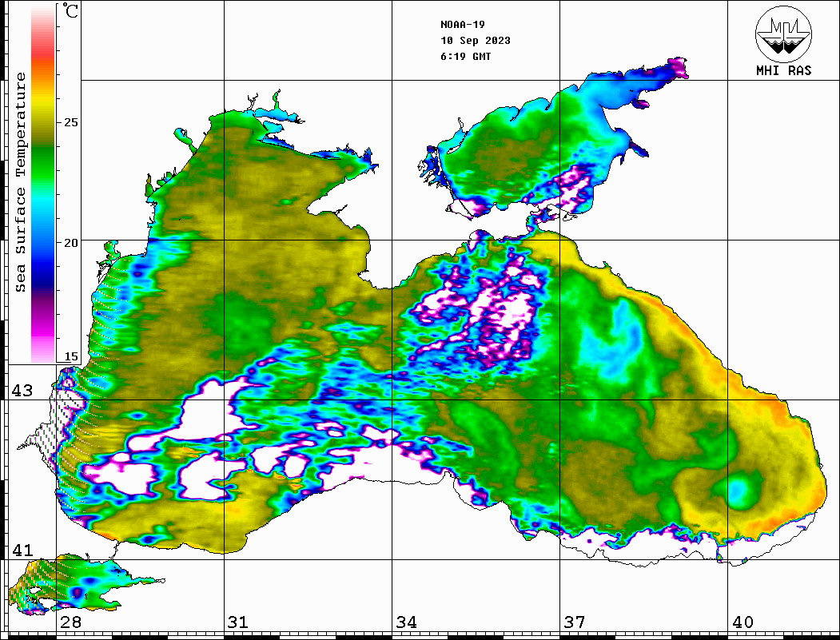
Task: Click the '25' tick on color scale
Action: click(71, 122)
